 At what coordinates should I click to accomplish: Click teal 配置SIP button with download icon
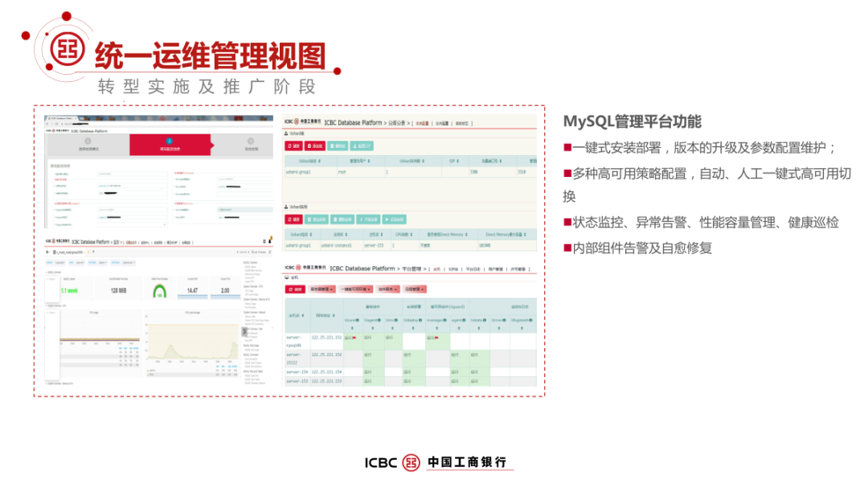[x=362, y=146]
